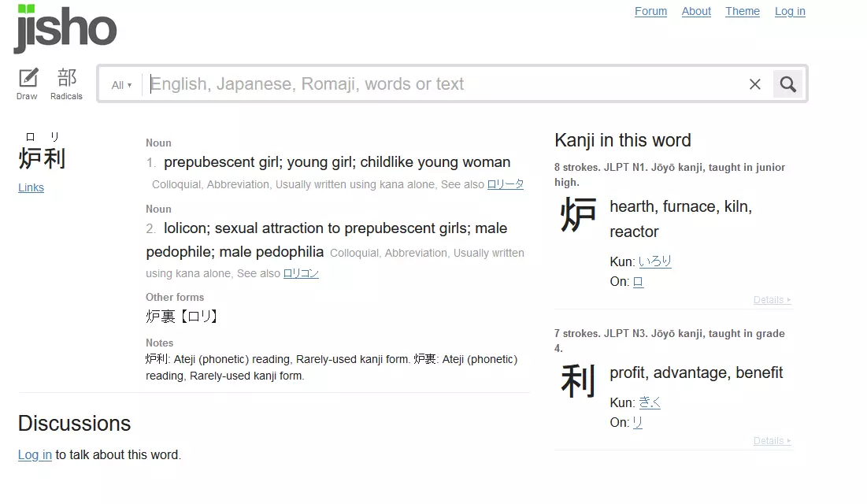Click the large 炉 kanji character in sidebar
Viewport: 867px width, 504px height.
[x=578, y=215]
